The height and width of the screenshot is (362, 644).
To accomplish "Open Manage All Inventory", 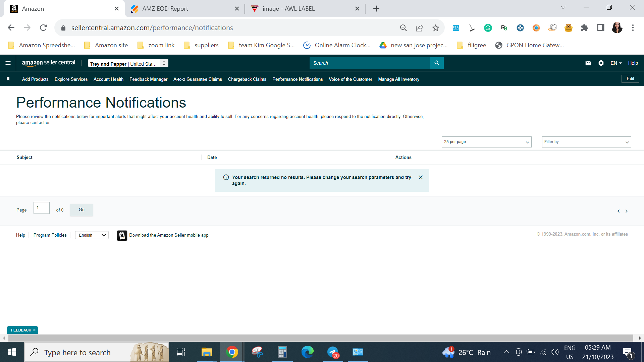I will click(399, 79).
